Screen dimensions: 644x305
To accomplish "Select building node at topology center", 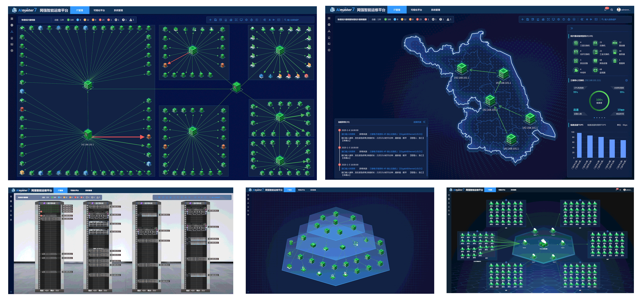I will [236, 87].
